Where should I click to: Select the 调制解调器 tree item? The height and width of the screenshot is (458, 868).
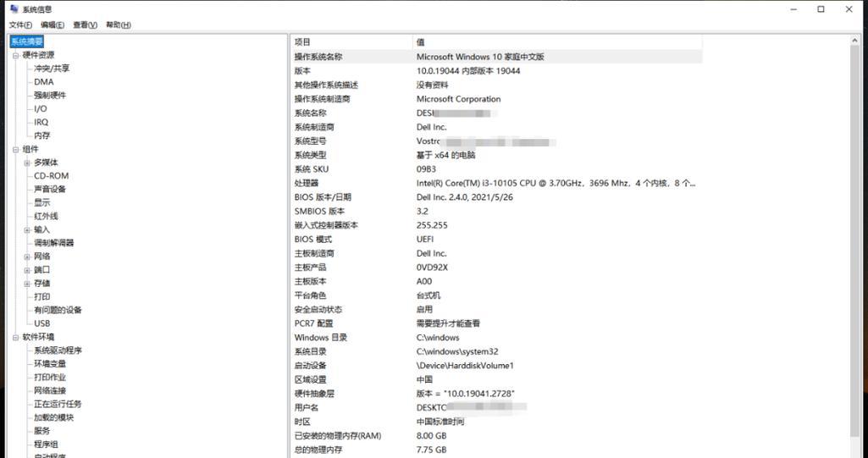[53, 243]
